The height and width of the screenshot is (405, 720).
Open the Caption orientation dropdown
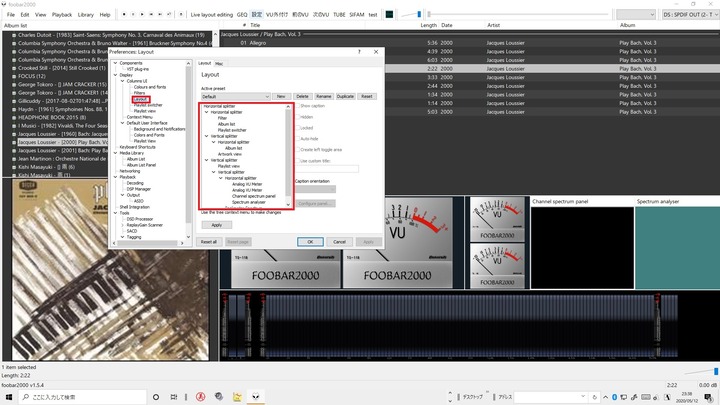coord(315,189)
